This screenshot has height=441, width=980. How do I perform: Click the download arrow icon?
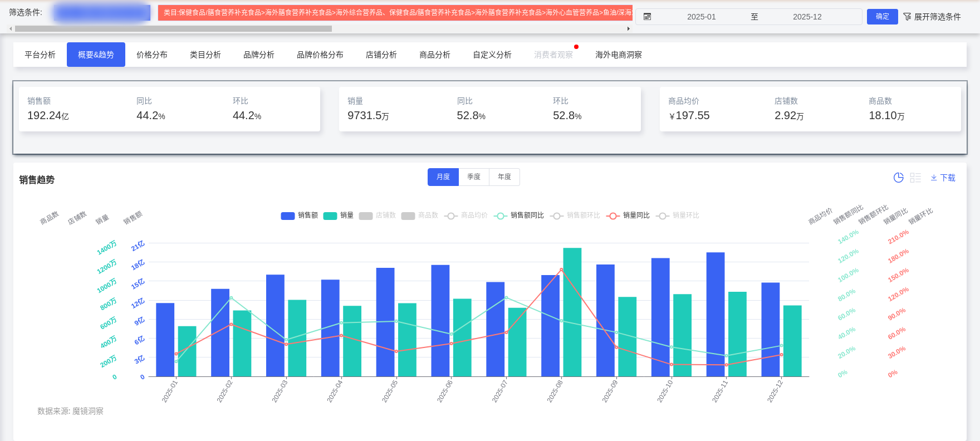coord(934,178)
